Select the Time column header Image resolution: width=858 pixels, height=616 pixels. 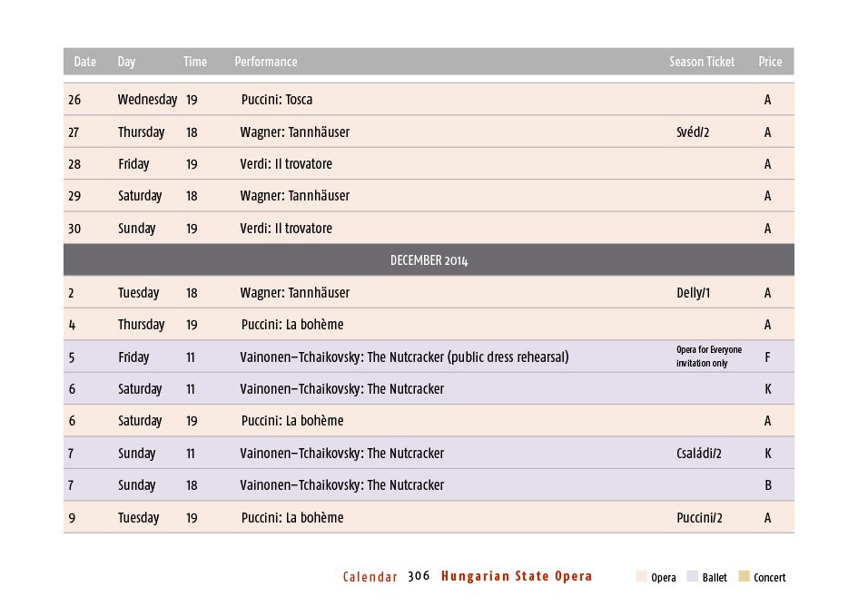click(195, 62)
